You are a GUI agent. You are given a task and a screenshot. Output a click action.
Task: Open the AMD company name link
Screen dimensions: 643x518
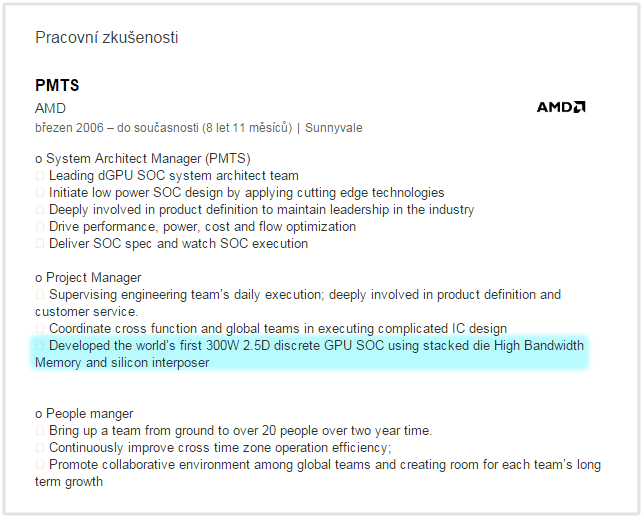coord(50,108)
